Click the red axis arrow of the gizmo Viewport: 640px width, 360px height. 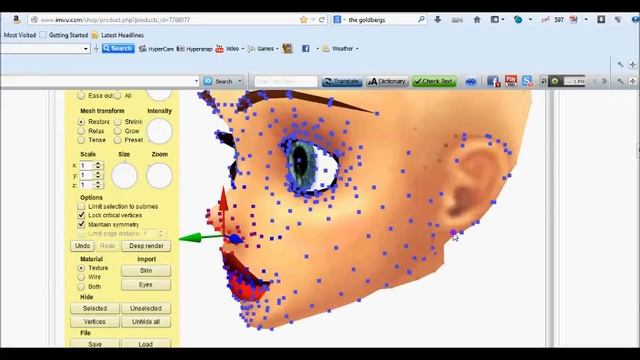pos(223,198)
